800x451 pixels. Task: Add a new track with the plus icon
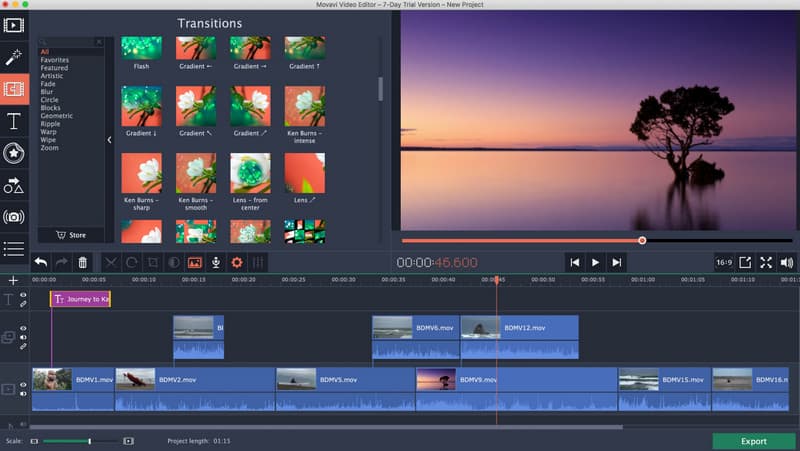click(x=13, y=280)
